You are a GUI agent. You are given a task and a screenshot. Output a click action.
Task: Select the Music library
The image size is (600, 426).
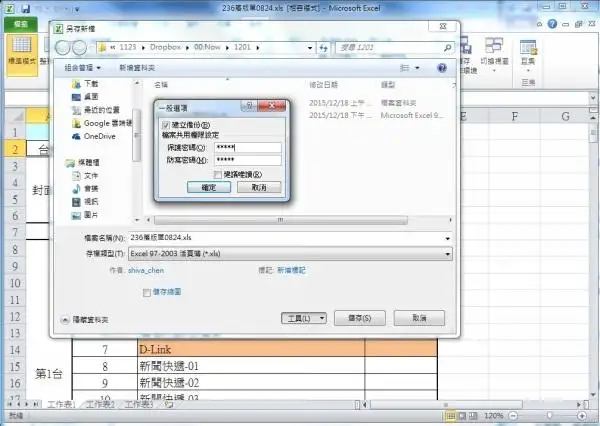click(x=85, y=189)
